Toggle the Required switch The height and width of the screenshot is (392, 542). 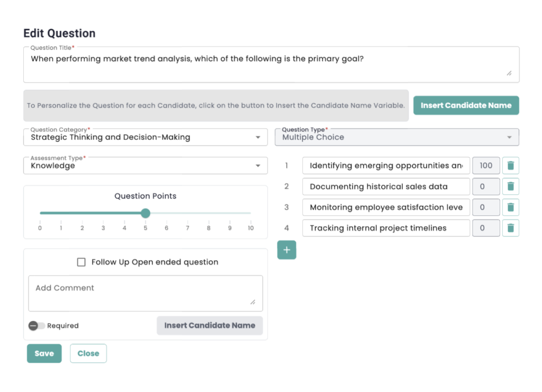point(37,326)
